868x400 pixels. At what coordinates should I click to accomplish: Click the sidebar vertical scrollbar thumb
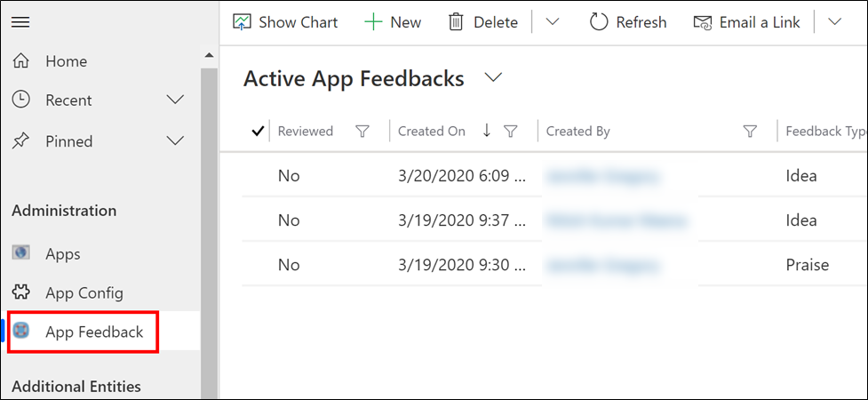tap(209, 233)
